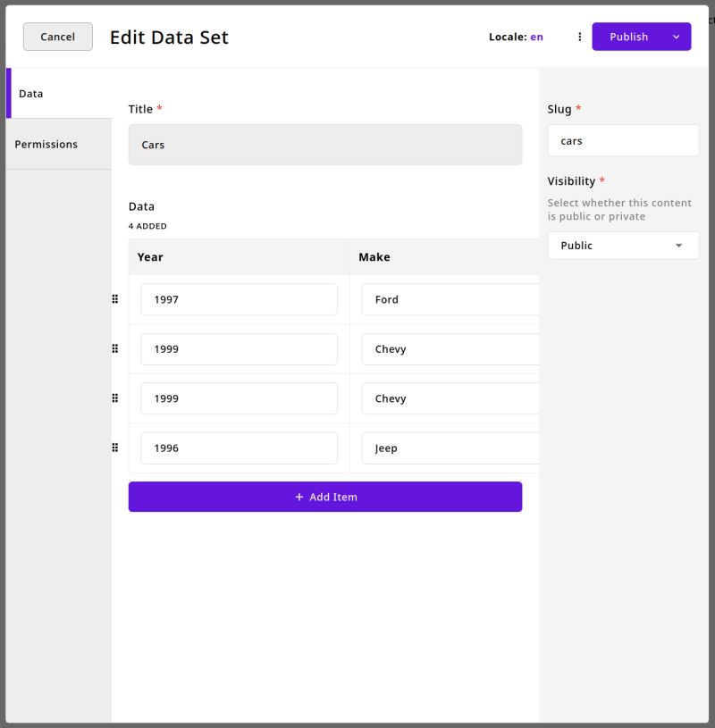
Task: Publish the data set
Action: coord(629,37)
